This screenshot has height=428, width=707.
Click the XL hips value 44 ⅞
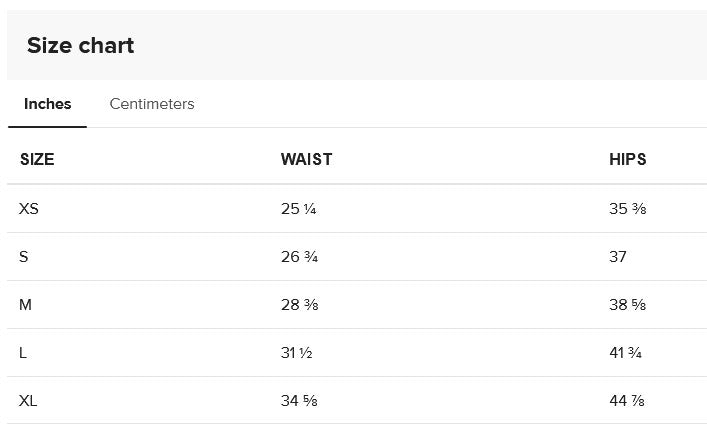tap(627, 401)
